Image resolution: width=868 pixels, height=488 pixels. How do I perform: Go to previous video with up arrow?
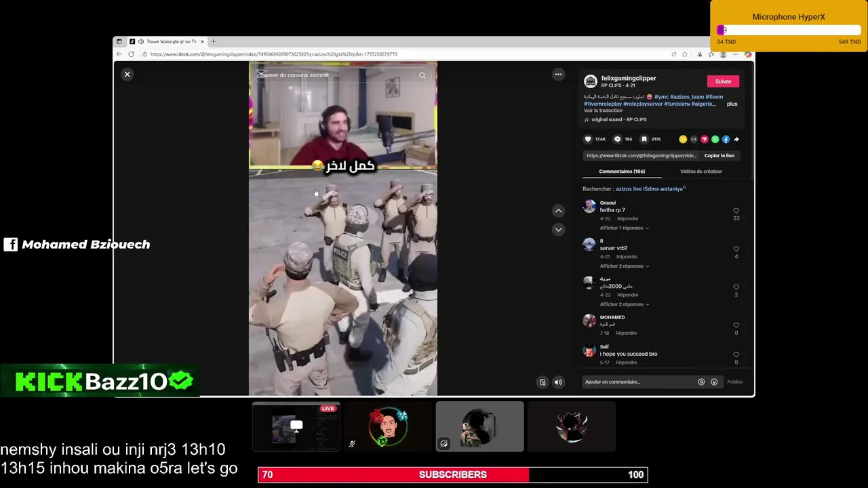tap(558, 211)
